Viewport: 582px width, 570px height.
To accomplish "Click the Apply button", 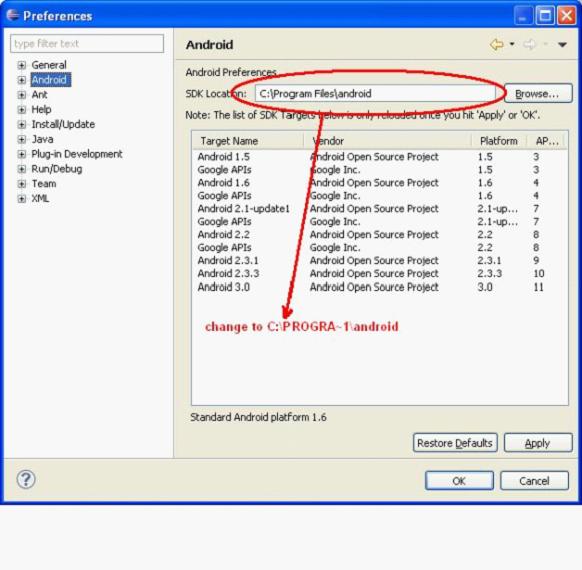I will 538,443.
